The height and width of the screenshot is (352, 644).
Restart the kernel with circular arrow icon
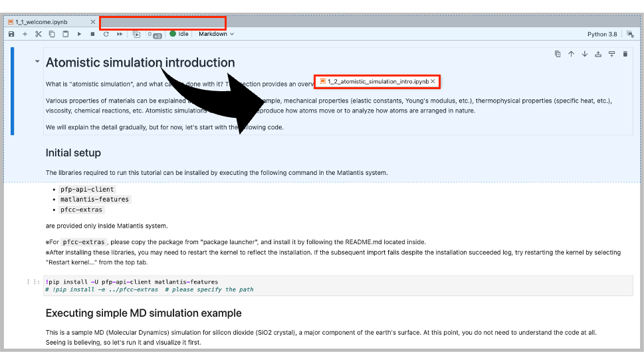pyautogui.click(x=106, y=34)
